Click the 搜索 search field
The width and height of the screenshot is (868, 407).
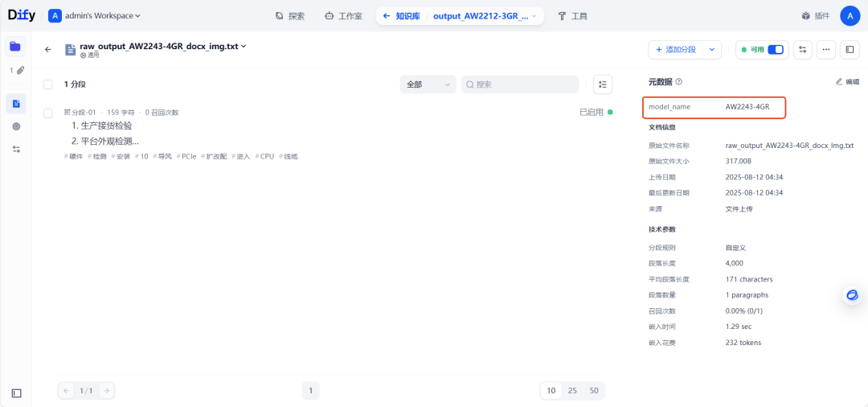coord(520,84)
